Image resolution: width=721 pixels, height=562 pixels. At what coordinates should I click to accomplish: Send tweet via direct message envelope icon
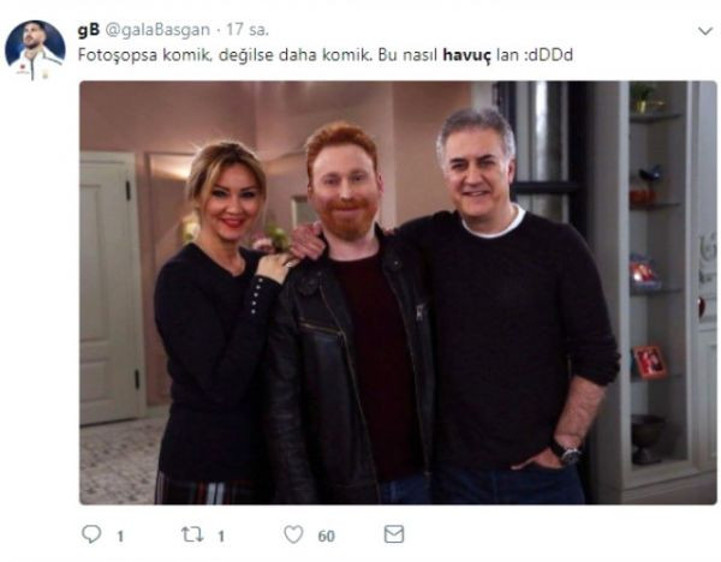[x=394, y=534]
